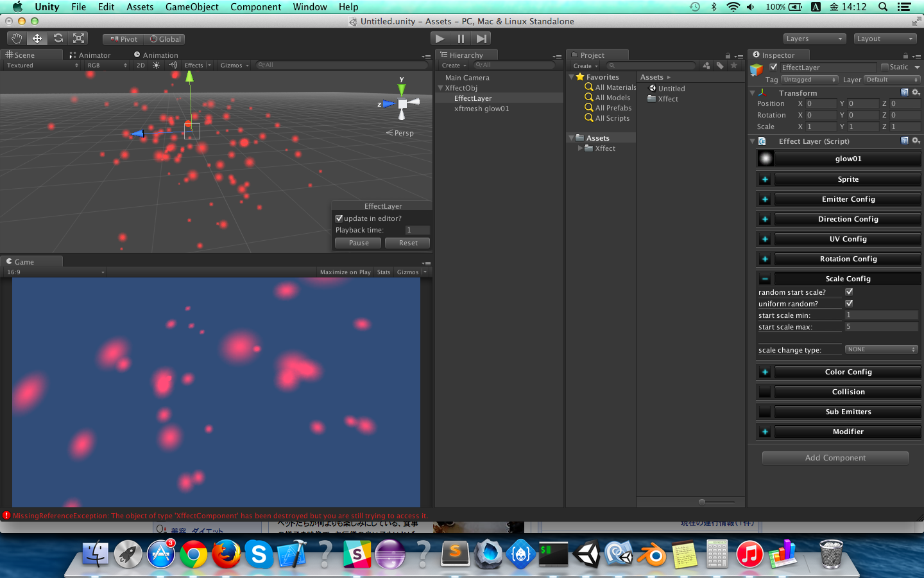Select the Scale tool in toolbar
This screenshot has height=578, width=924.
[x=78, y=39]
